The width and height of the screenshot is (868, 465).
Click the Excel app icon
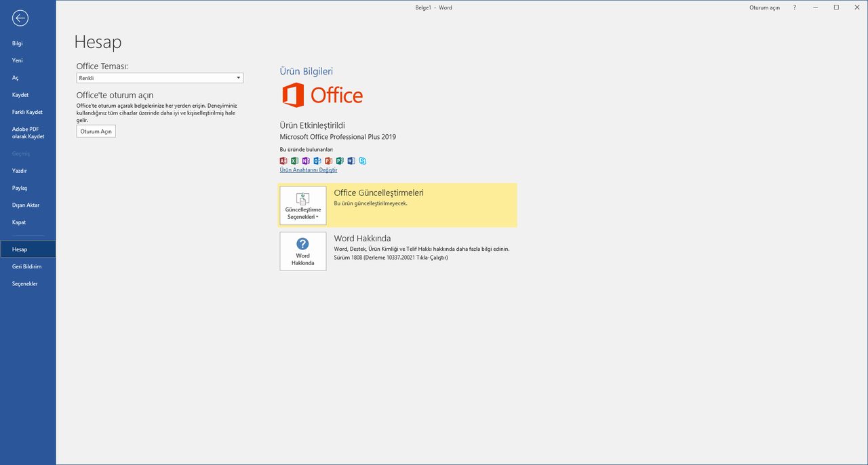tap(295, 161)
